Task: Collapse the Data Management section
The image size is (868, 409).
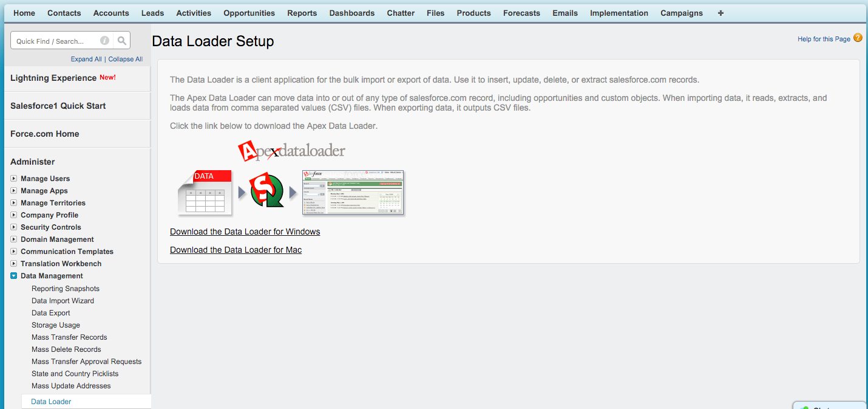Action: [x=14, y=276]
